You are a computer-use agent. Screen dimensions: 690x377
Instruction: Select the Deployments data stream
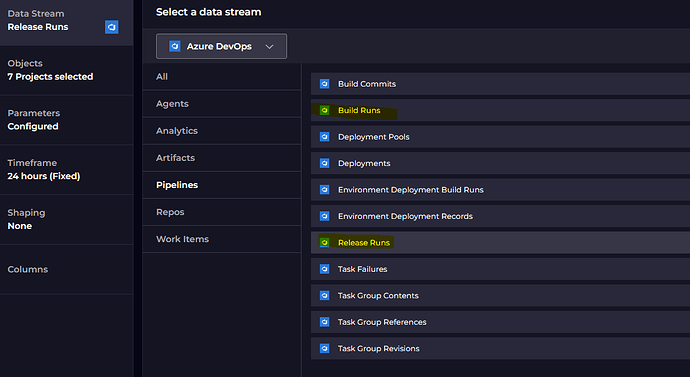click(x=500, y=163)
